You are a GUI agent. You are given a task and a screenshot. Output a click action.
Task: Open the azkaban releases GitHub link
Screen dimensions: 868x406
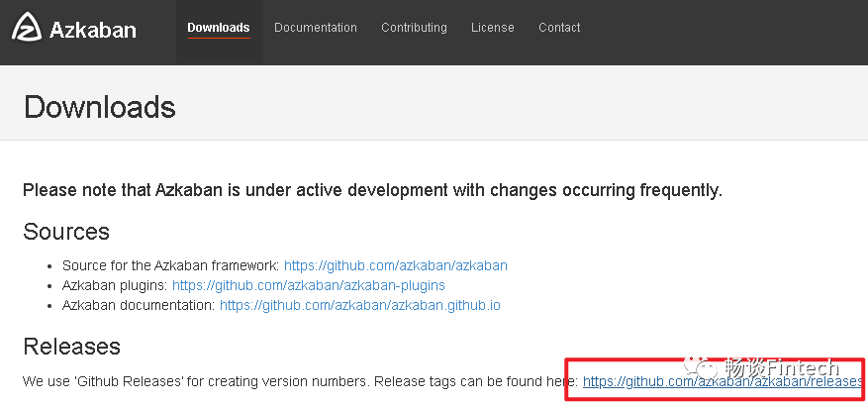pyautogui.click(x=723, y=381)
